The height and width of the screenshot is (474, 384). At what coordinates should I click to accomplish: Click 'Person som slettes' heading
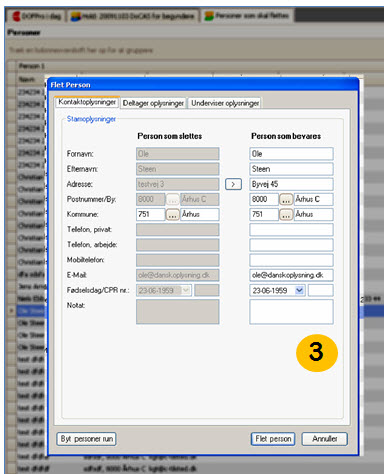coord(170,136)
